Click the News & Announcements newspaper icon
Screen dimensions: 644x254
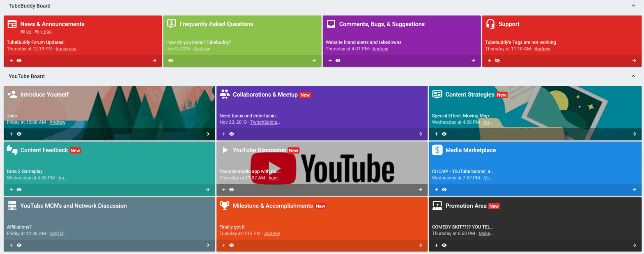12,24
